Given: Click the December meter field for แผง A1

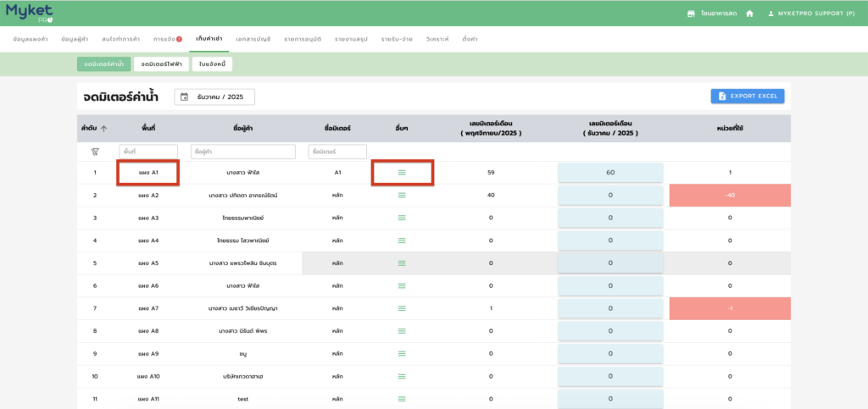Looking at the screenshot, I should click(609, 172).
